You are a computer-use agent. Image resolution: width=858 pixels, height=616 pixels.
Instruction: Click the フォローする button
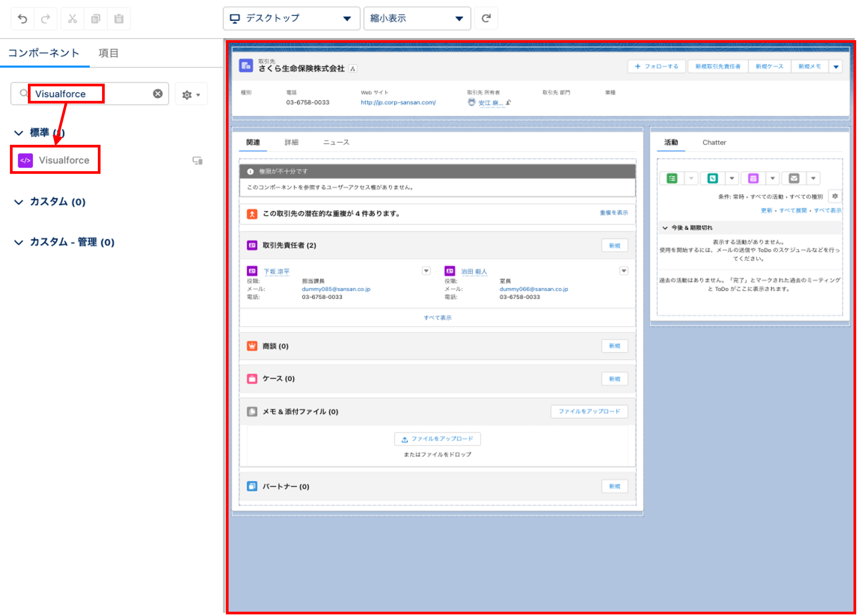tap(657, 66)
